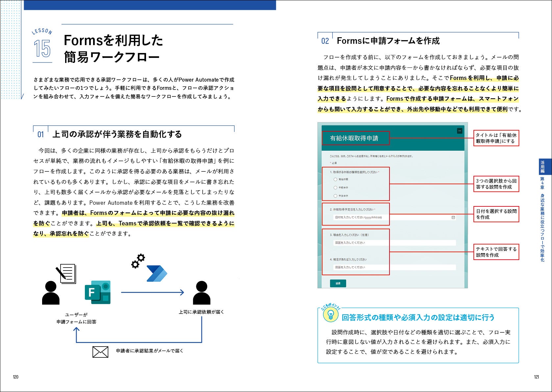Image resolution: width=552 pixels, height=392 pixels.
Task: Click the tip title 回答形式の種類や必須入力の設定は適切に行う
Action: point(418,318)
